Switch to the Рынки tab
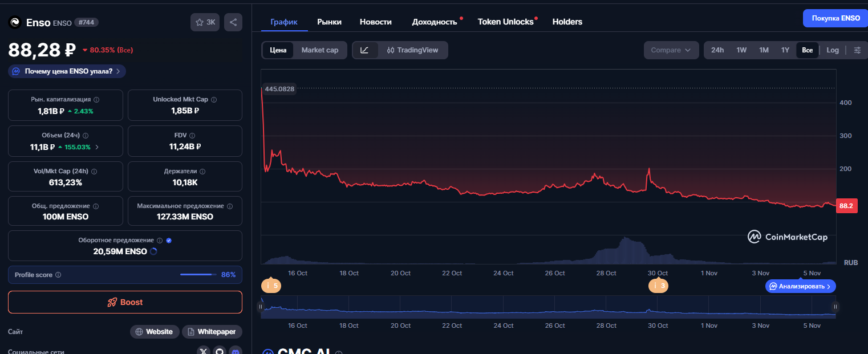The width and height of the screenshot is (868, 354). [329, 22]
